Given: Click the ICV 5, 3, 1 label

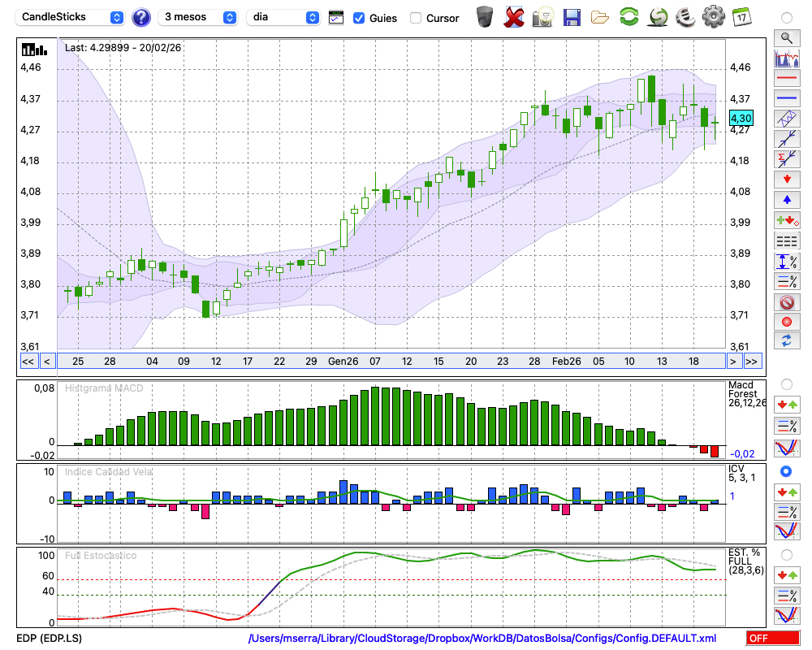Looking at the screenshot, I should pos(741,473).
